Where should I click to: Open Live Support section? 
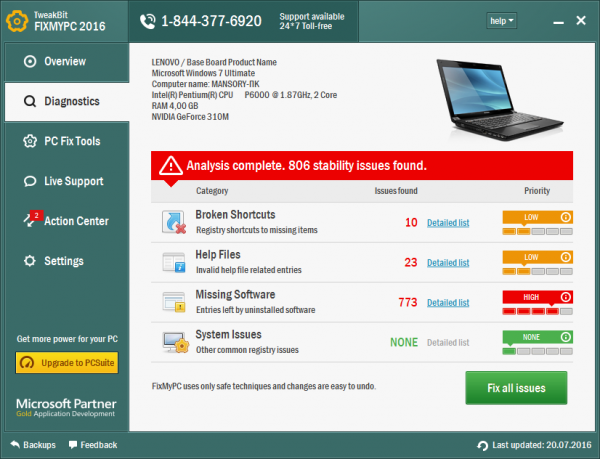(x=67, y=181)
